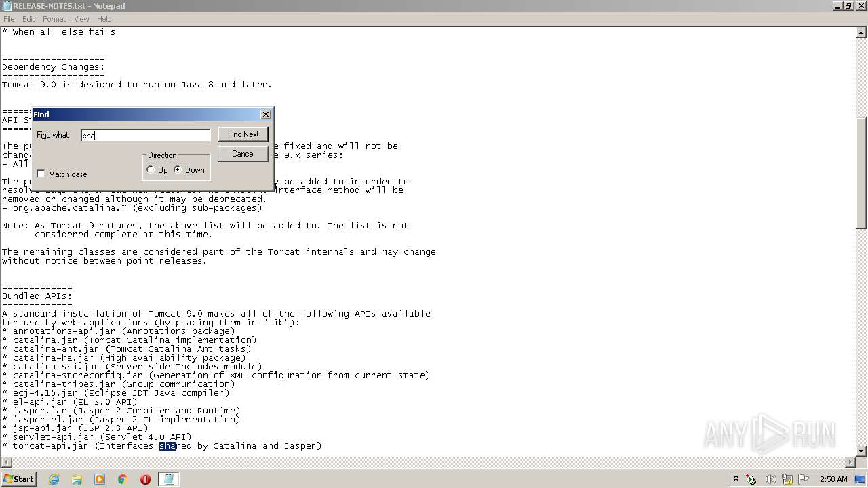Focus the Find what input field

145,136
